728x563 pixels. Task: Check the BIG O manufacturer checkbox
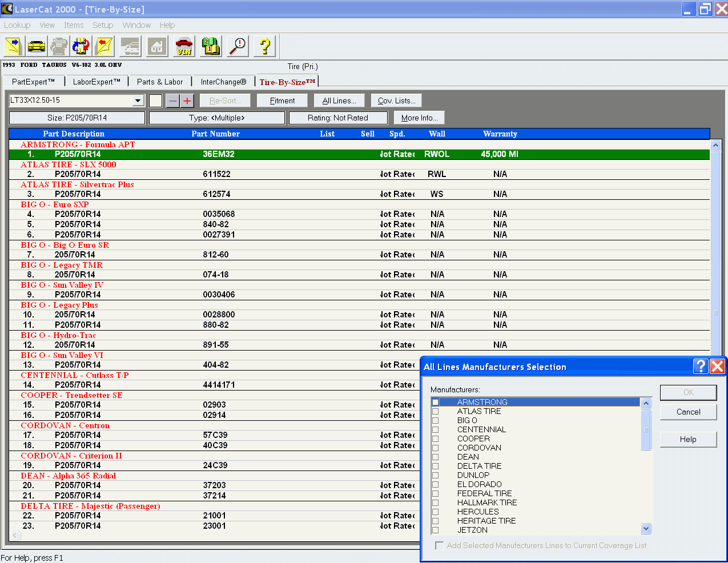[436, 420]
